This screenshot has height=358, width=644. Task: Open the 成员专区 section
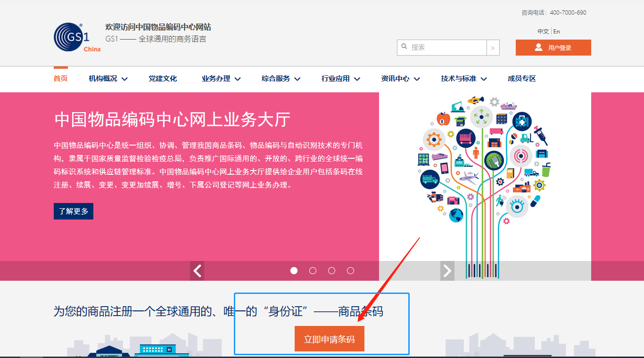521,79
